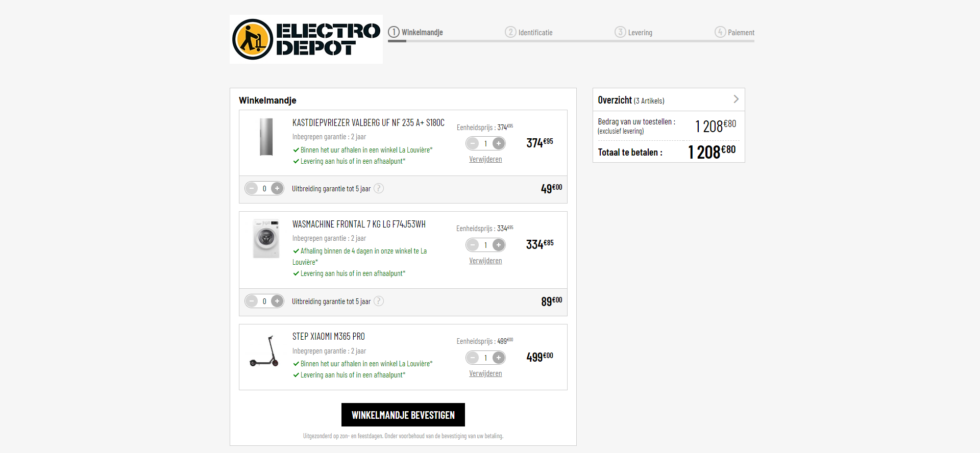The height and width of the screenshot is (453, 980).
Task: Click the Electro Depot logo
Action: click(x=306, y=39)
